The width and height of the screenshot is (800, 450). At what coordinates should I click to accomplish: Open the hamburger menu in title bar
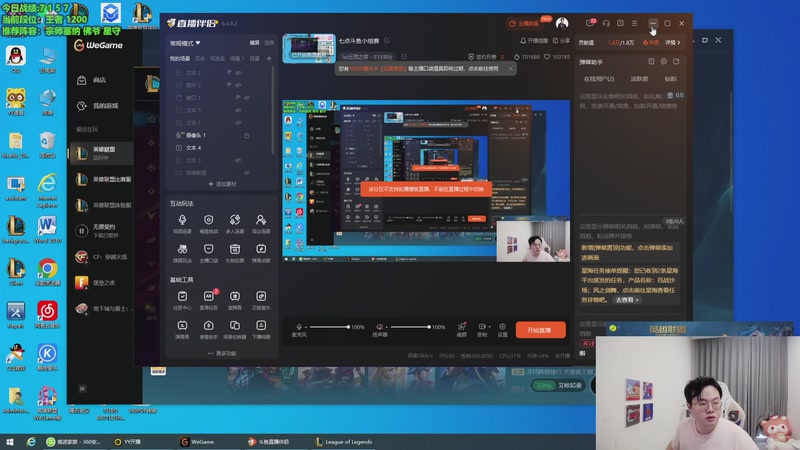click(634, 23)
